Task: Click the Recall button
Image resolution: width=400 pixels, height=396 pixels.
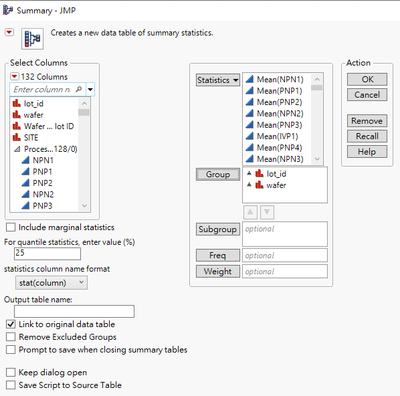Action: [367, 136]
